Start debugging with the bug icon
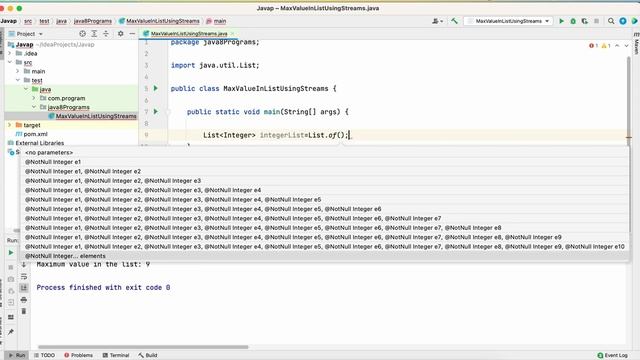640x360 pixels. click(573, 21)
